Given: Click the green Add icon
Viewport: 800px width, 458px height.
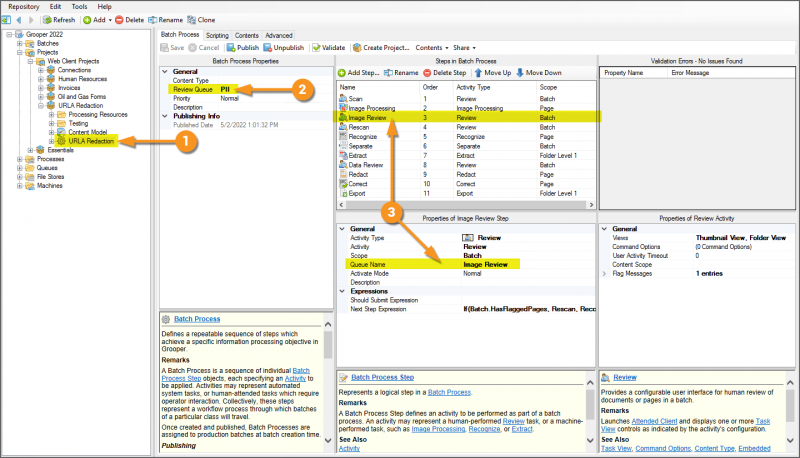Looking at the screenshot, I should (x=88, y=20).
